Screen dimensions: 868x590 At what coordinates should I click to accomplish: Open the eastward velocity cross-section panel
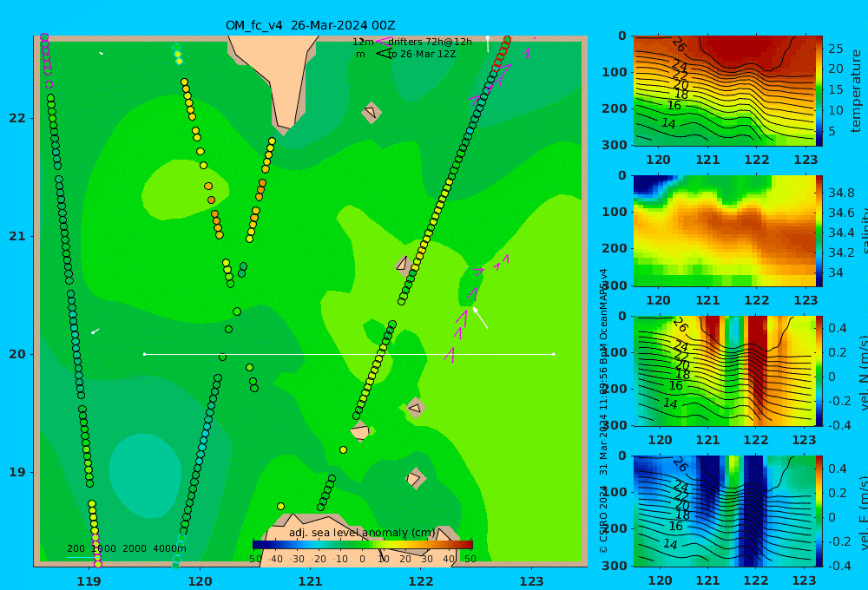724,511
